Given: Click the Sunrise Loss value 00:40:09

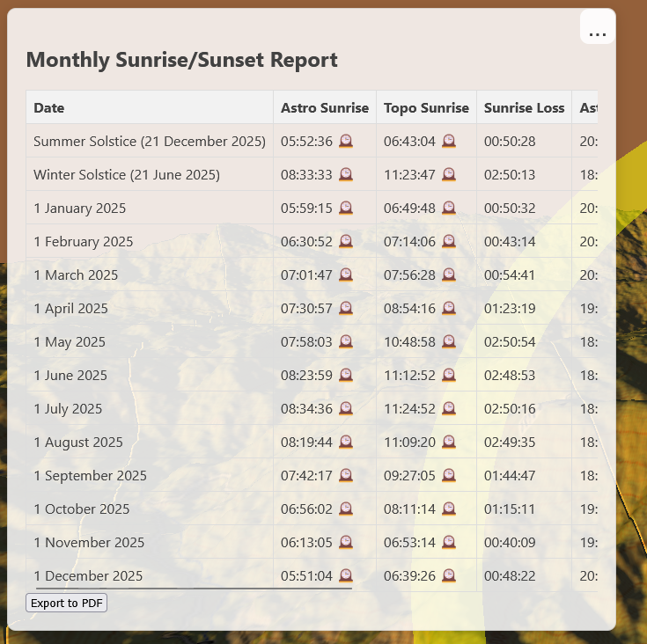Looking at the screenshot, I should [x=510, y=542].
